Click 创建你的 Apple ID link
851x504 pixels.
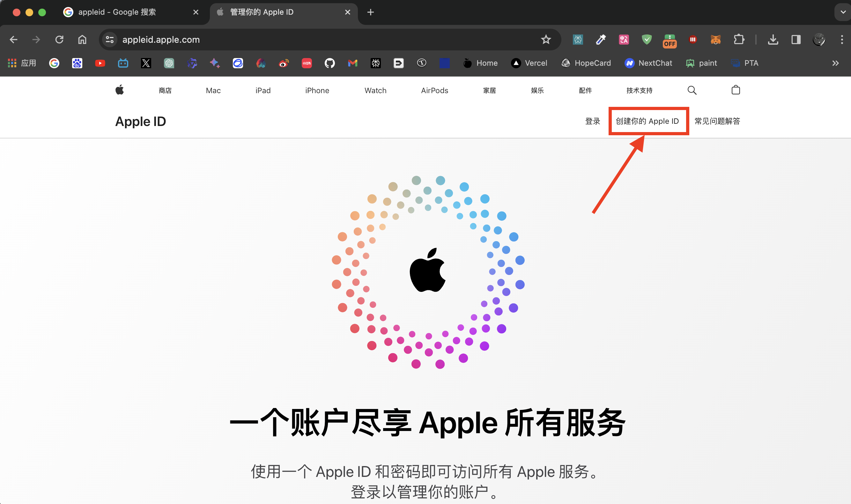coord(647,121)
